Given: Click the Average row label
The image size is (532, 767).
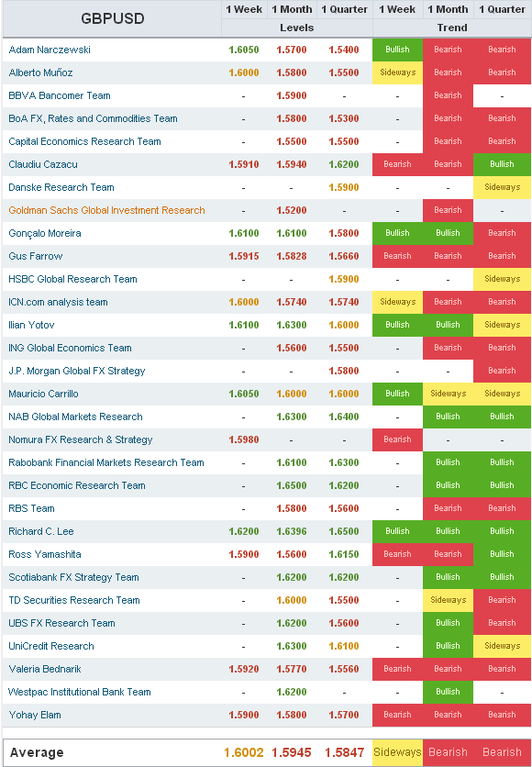Looking at the screenshot, I should (x=37, y=752).
